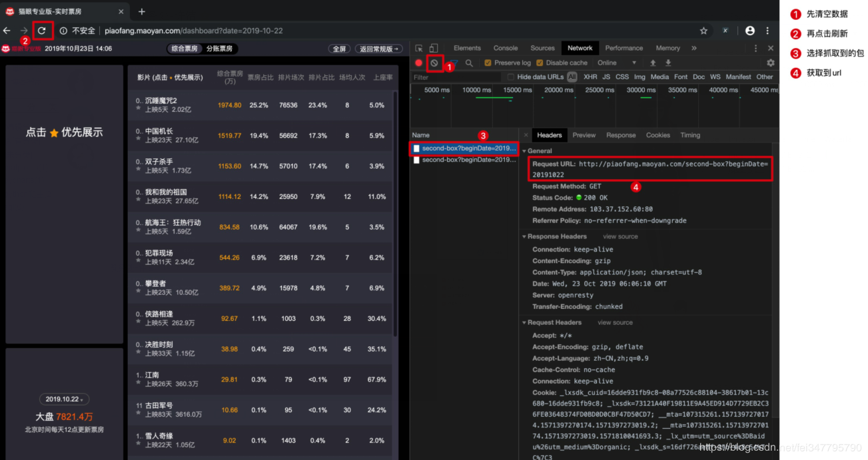
Task: Click the browser forward arrow
Action: (24, 31)
